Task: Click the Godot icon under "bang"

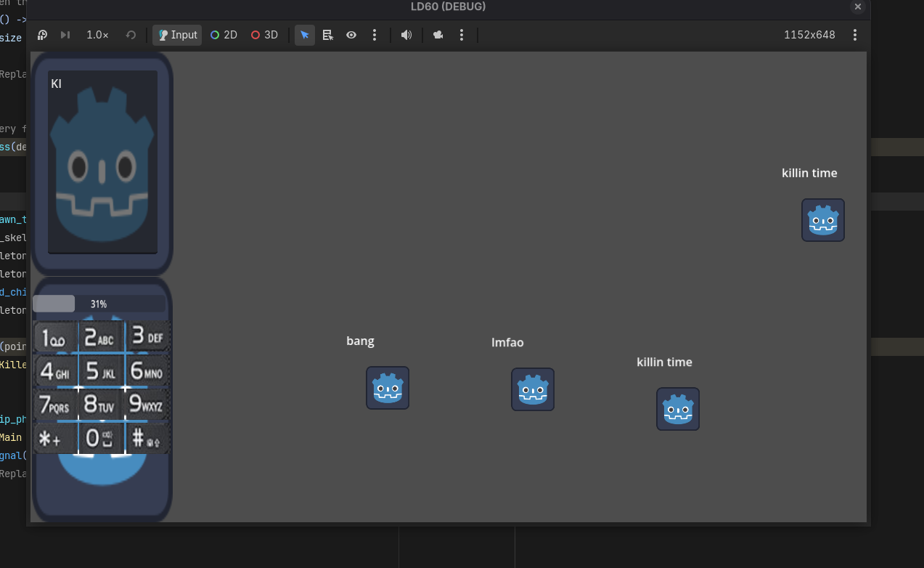Action: coord(388,388)
